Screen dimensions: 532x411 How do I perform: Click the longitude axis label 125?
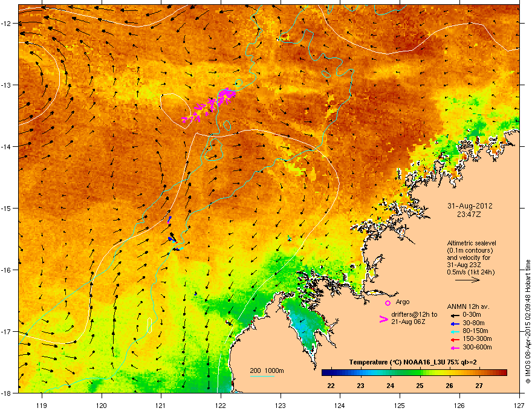[x=400, y=405]
